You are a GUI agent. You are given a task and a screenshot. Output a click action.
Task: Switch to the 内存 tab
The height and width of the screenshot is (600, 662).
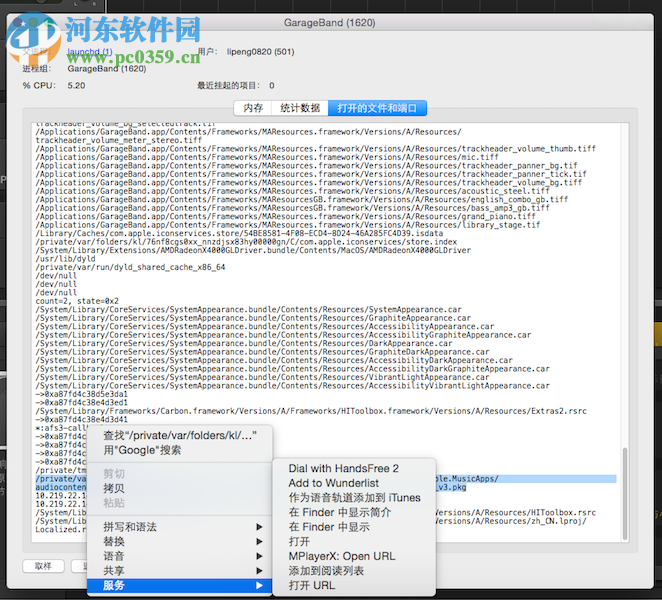tap(253, 108)
